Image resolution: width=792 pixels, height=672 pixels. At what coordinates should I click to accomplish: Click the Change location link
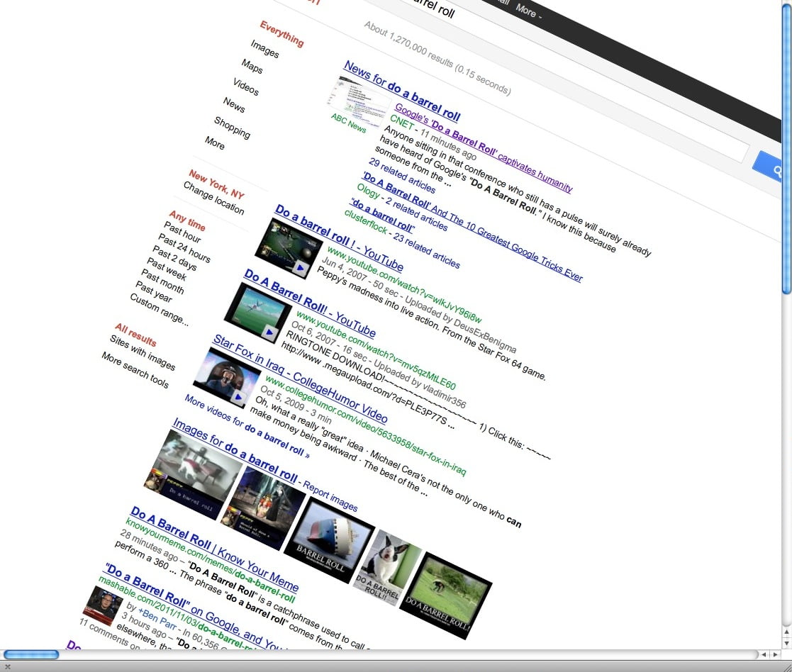[213, 198]
